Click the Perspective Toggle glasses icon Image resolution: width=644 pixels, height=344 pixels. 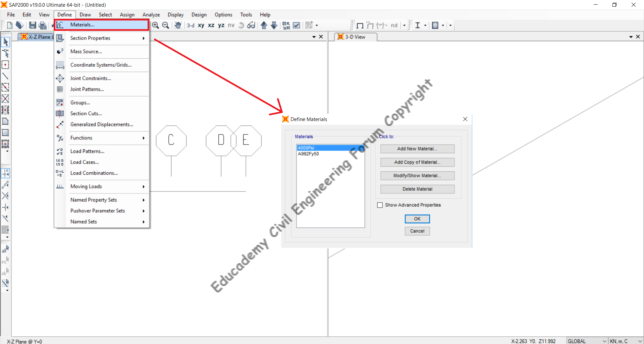tap(251, 25)
